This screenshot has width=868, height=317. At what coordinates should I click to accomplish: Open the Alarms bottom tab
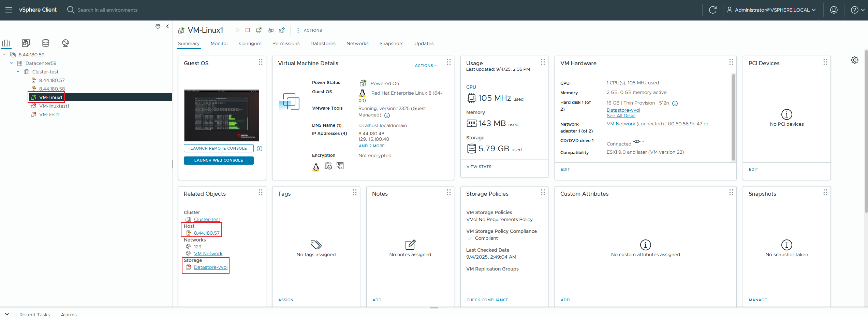tap(69, 315)
